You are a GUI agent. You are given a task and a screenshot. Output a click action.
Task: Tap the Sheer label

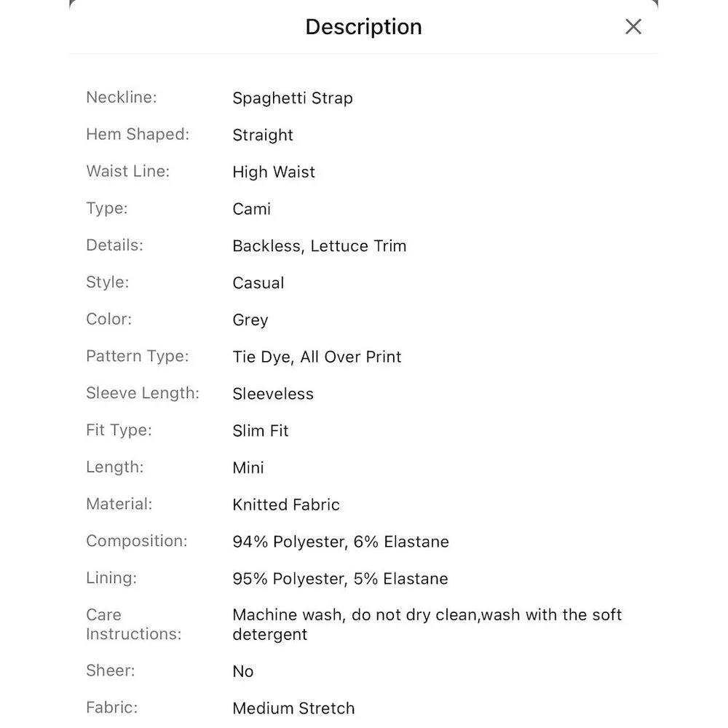111,670
